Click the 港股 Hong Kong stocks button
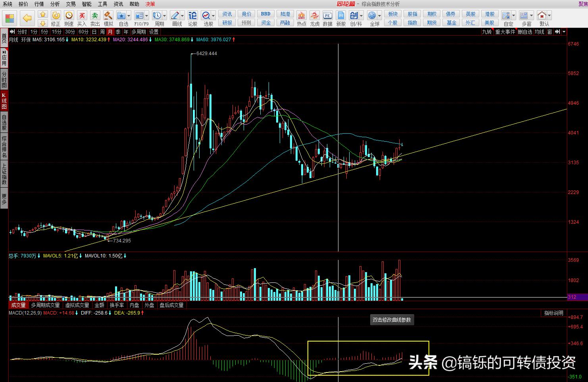Screen dimensions: 588x382 point(490,14)
